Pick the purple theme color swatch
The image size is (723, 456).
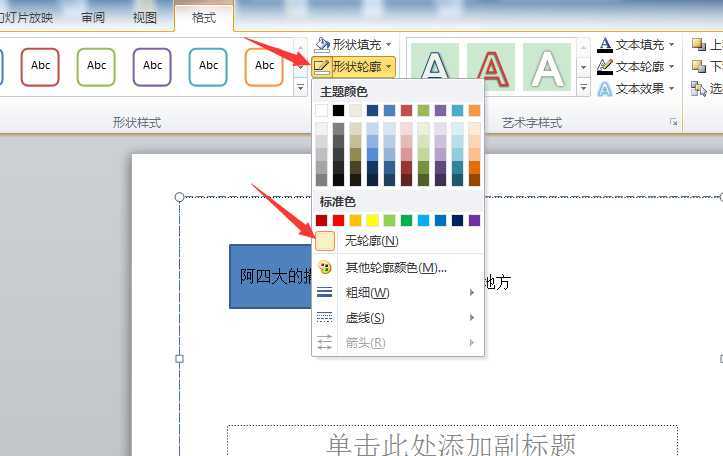(x=440, y=110)
